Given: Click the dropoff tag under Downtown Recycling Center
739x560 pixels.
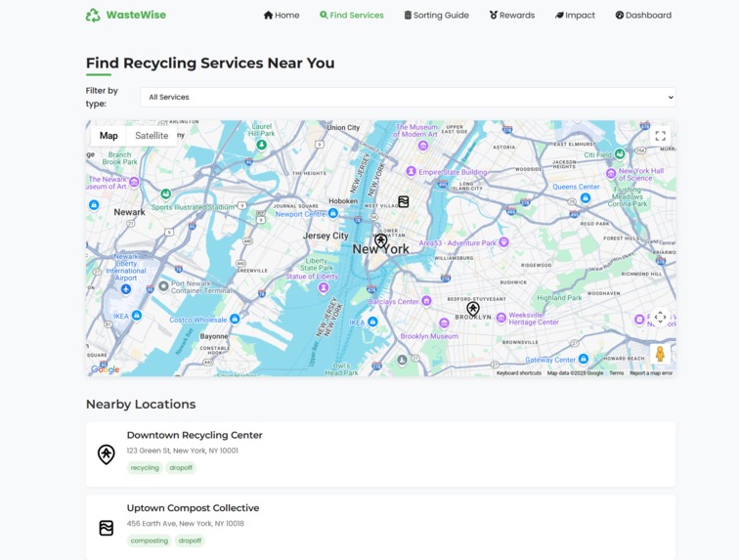Looking at the screenshot, I should tap(181, 467).
